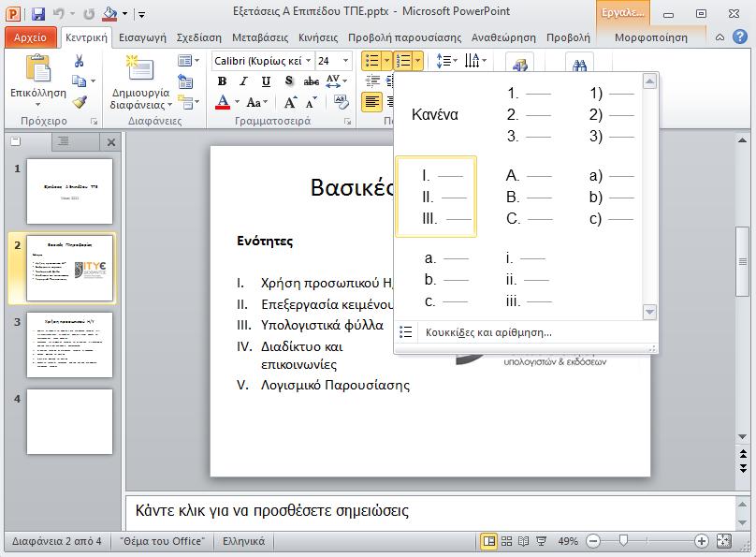Clear all formatting eraser icon
This screenshot has height=557, width=756.
341,102
